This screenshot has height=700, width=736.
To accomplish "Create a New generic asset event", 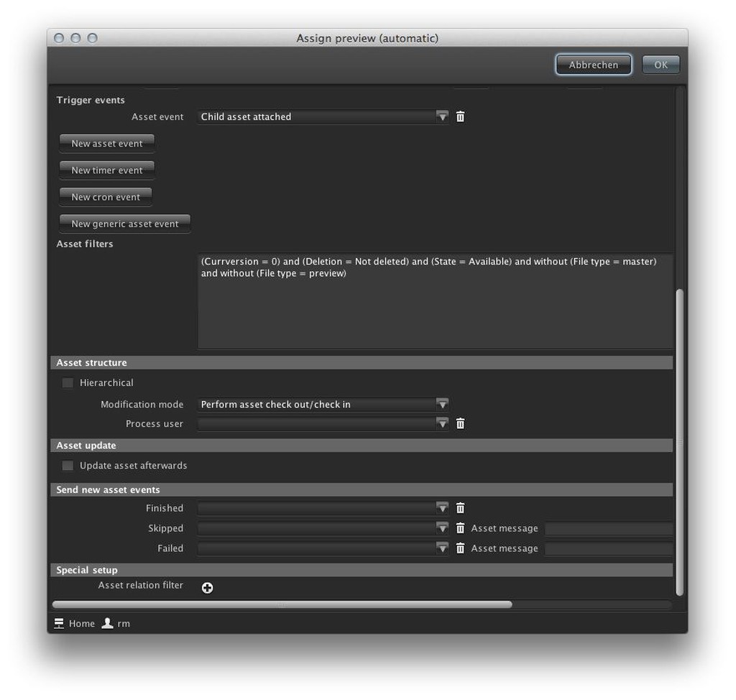I will 124,223.
